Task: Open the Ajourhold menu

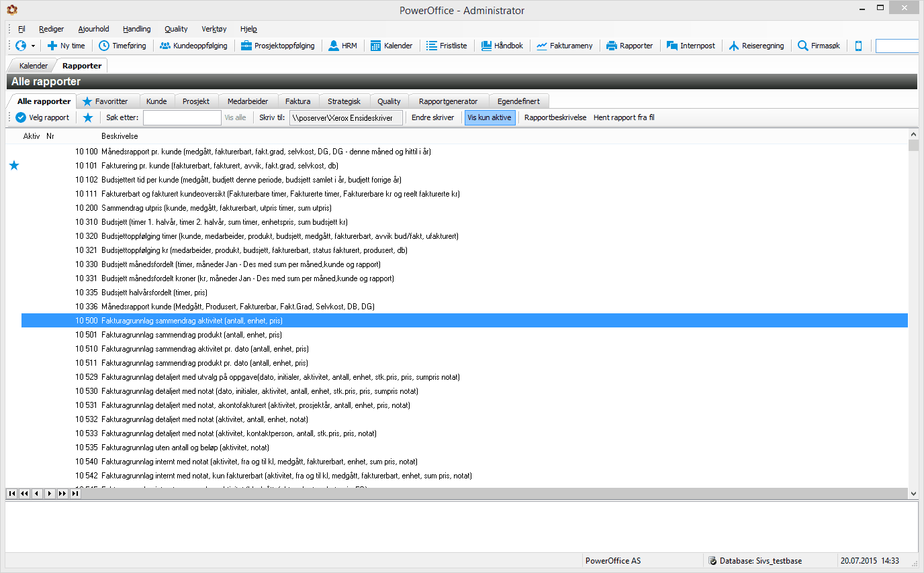Action: [x=93, y=29]
